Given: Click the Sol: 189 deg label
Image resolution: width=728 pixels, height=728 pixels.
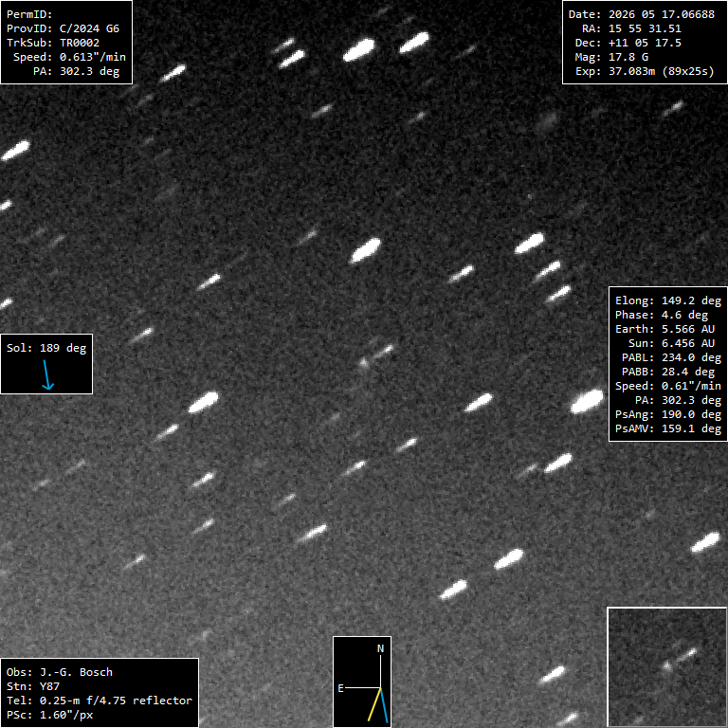Looking at the screenshot, I should (46, 348).
